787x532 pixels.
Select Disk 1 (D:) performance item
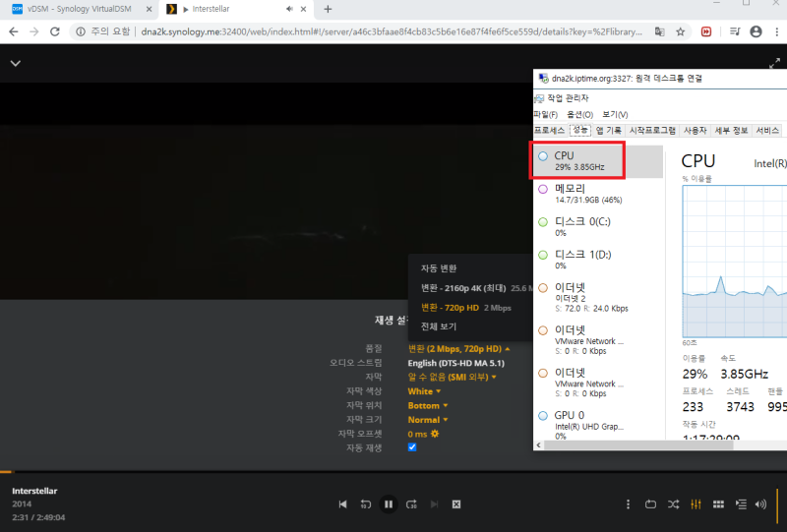coord(597,260)
